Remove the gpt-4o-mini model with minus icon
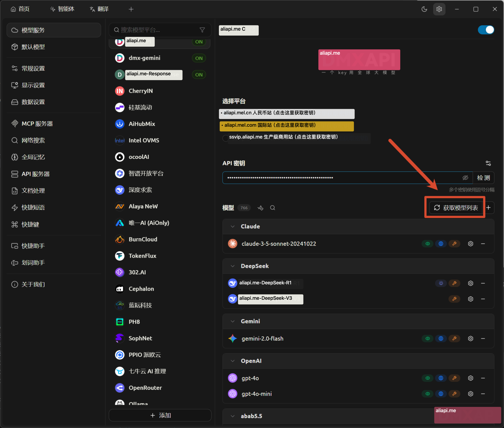Image resolution: width=504 pixels, height=428 pixels. click(483, 394)
